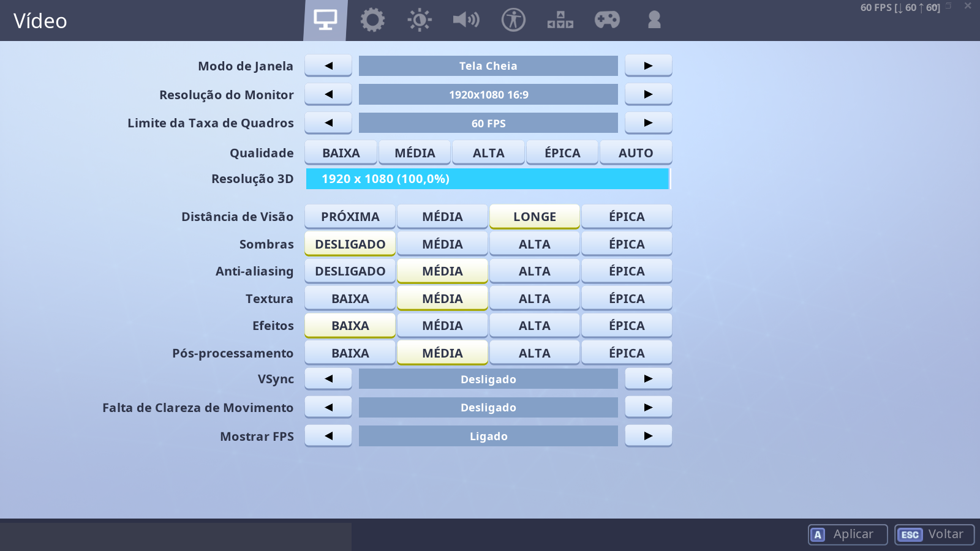Set Qualidade preset to ALTA
This screenshot has width=980, height=551.
point(488,152)
